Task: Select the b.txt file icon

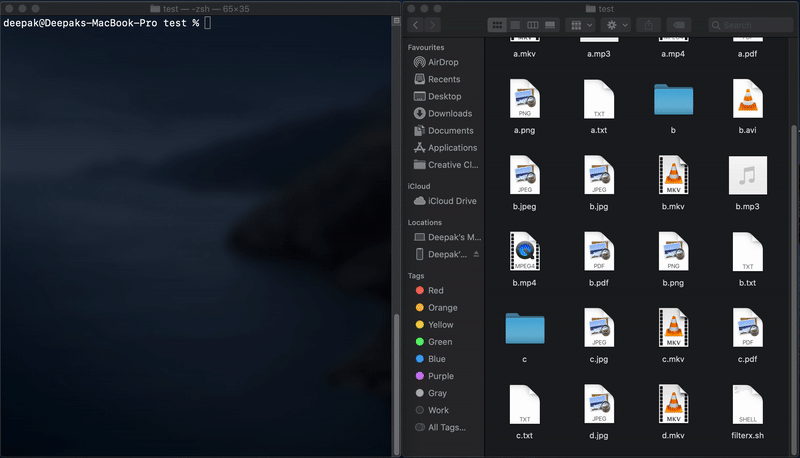Action: 747,251
